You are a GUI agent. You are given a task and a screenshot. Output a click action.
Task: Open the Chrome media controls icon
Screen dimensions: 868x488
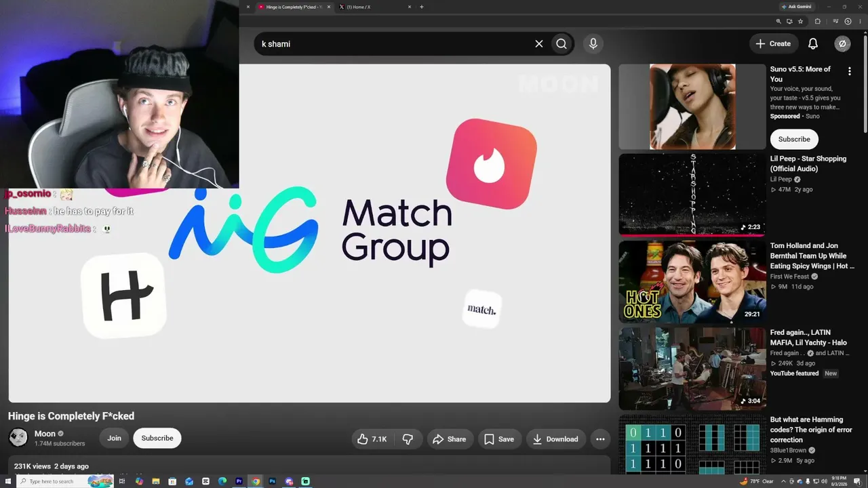click(x=836, y=22)
